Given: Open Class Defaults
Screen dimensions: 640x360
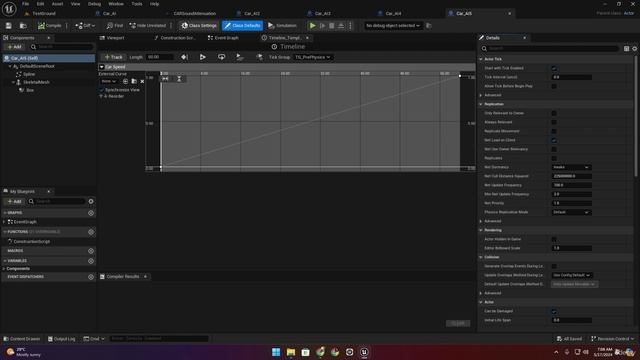Looking at the screenshot, I should pyautogui.click(x=242, y=26).
